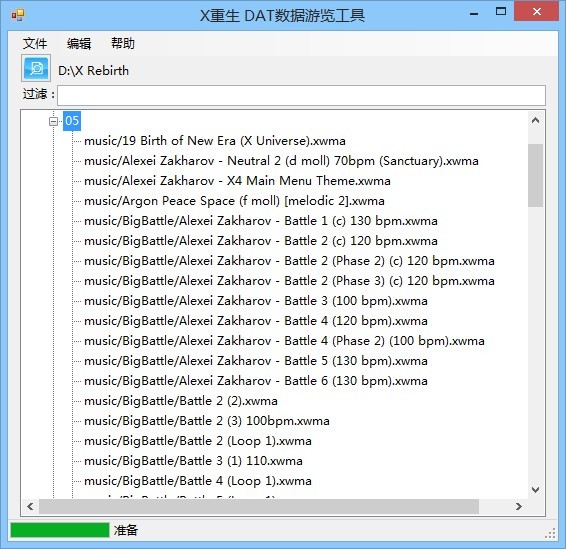Collapse the 05 tree node
The image size is (566, 549).
click(53, 121)
